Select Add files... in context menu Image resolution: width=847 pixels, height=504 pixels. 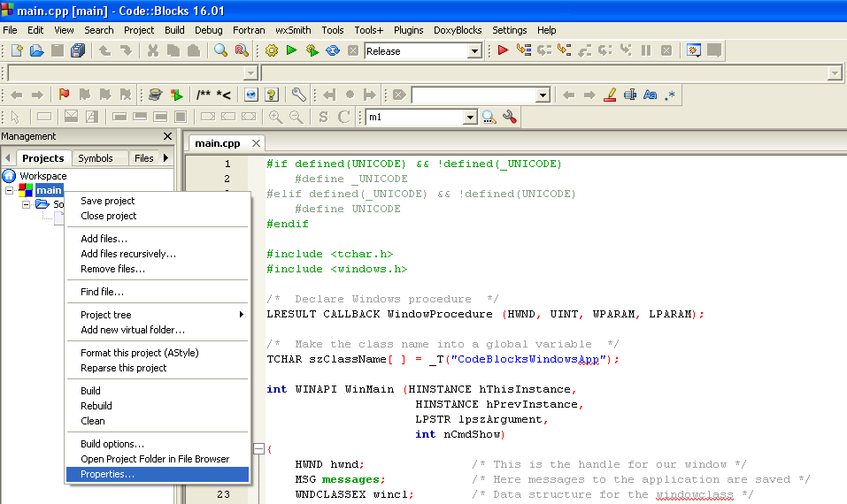click(x=158, y=239)
